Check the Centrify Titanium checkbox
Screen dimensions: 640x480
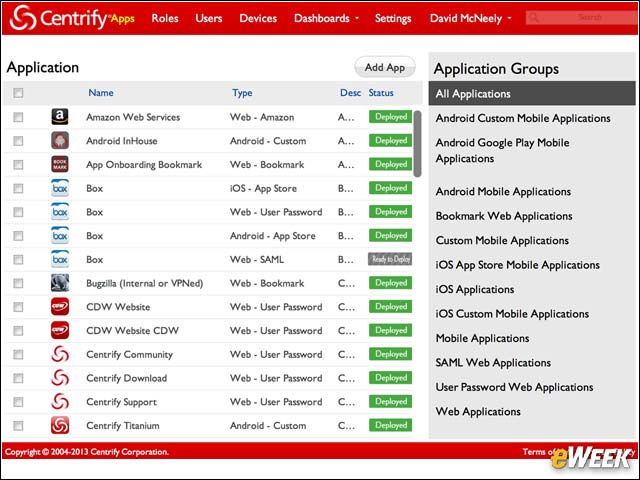coord(18,426)
